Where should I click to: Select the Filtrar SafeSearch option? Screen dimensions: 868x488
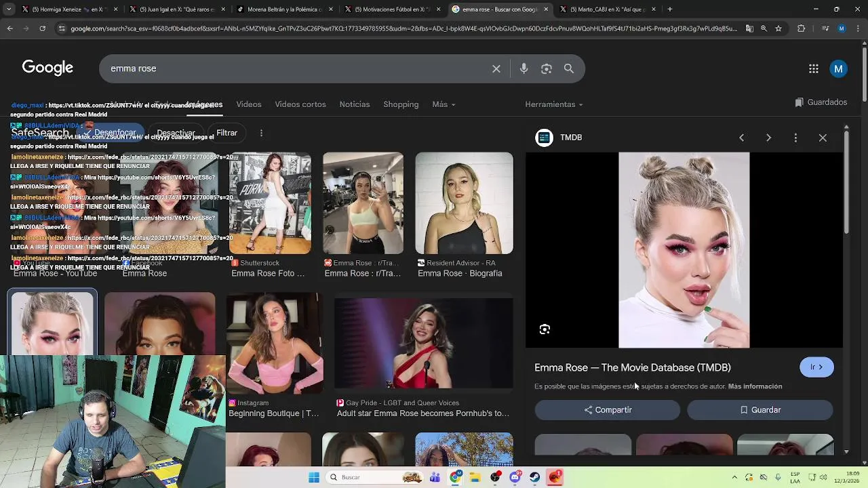(226, 133)
